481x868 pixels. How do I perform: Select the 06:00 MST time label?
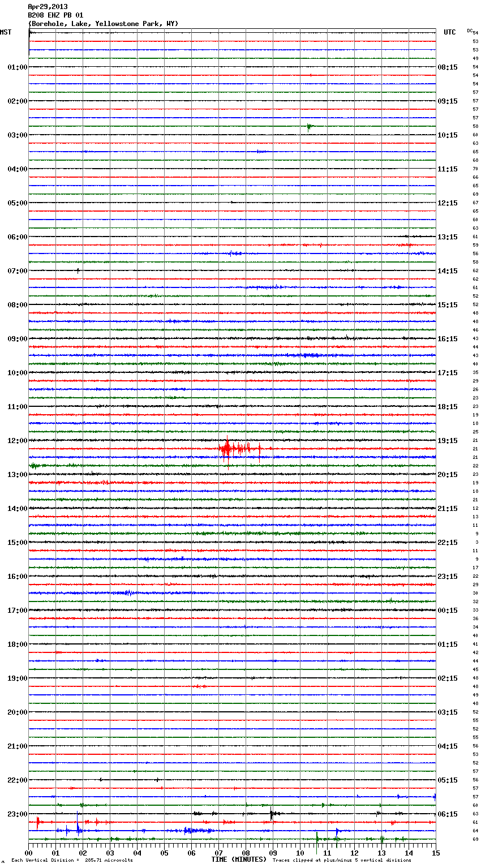coord(17,237)
